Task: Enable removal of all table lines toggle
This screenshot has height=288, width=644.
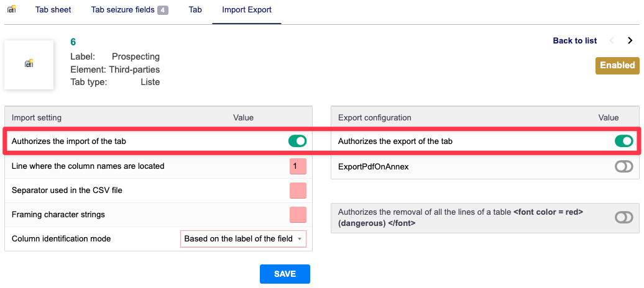Action: pyautogui.click(x=623, y=217)
